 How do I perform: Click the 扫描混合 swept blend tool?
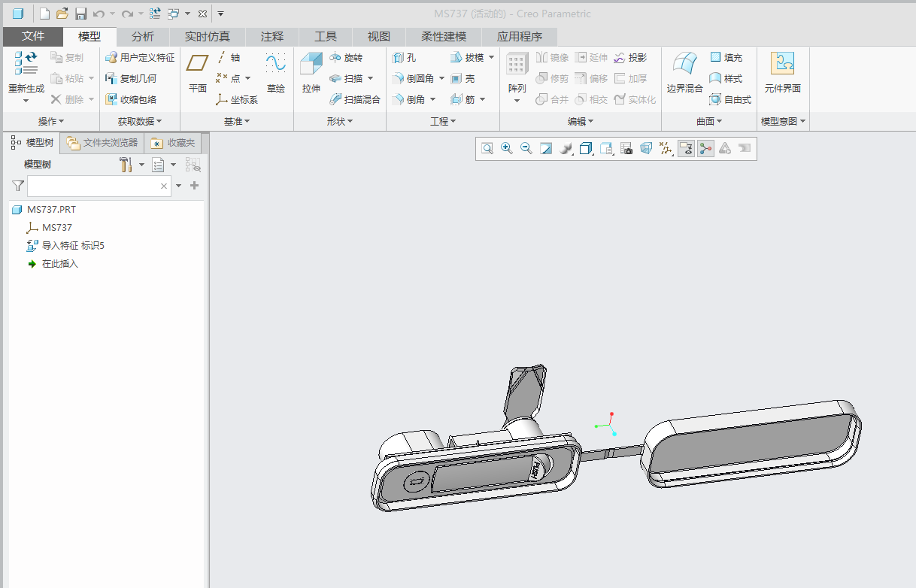click(355, 99)
